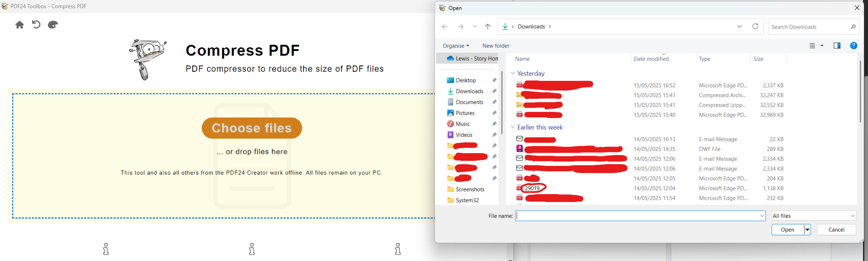This screenshot has height=261, width=868.
Task: Expand Open button split arrow
Action: pyautogui.click(x=808, y=230)
